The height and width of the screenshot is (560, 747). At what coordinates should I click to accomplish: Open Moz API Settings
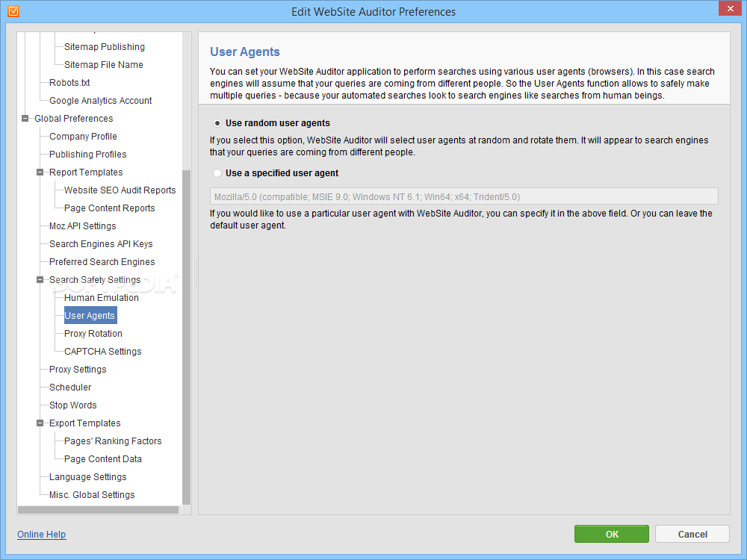82,226
